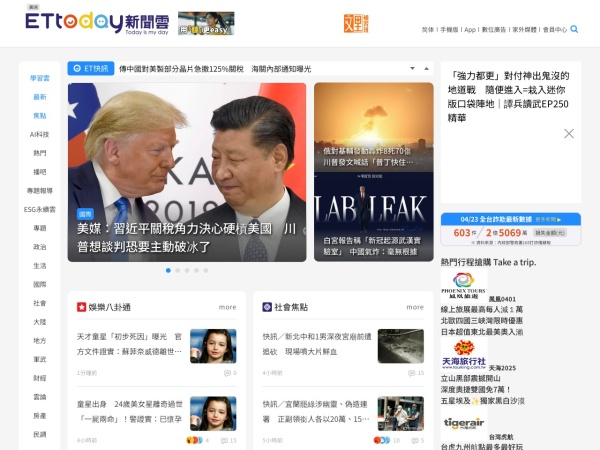Image resolution: width=600 pixels, height=450 pixels.
Task: Open 政治 in the sidebar
Action: 40,247
